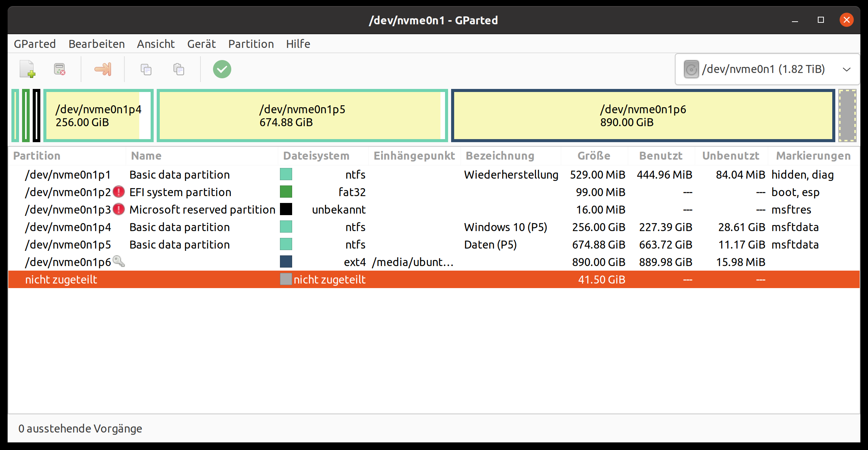Click the warning icon next to nvme0n1p2
The height and width of the screenshot is (450, 868).
click(119, 192)
